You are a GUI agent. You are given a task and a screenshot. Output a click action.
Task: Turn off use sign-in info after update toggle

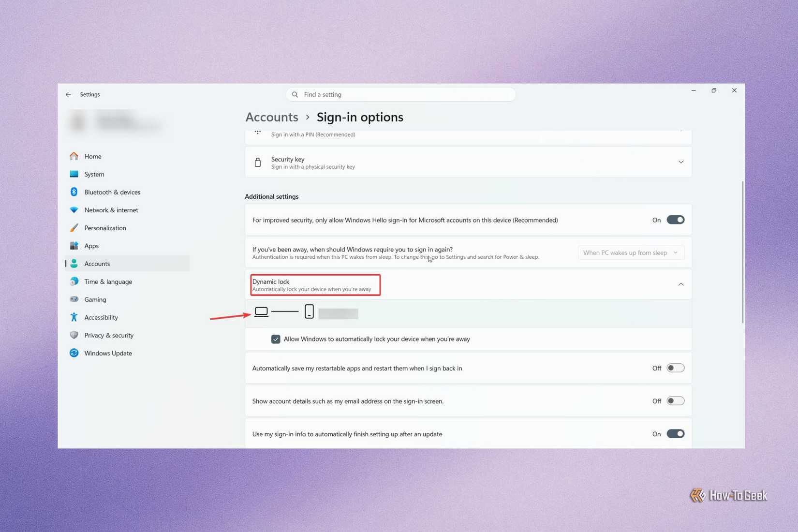[676, 434]
